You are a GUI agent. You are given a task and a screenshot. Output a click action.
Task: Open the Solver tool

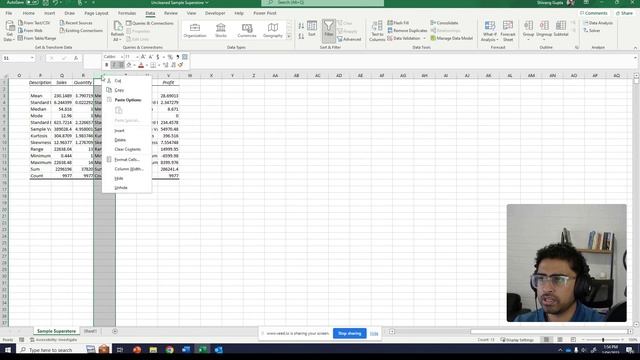click(x=592, y=31)
